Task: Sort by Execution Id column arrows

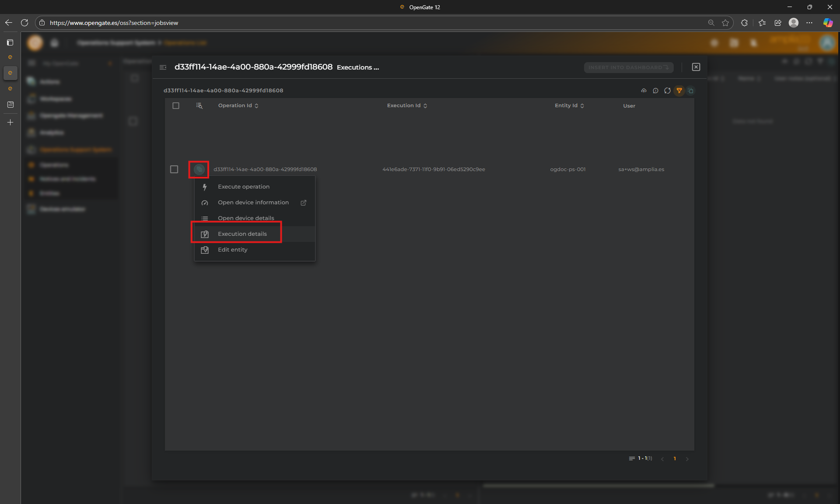Action: click(425, 106)
